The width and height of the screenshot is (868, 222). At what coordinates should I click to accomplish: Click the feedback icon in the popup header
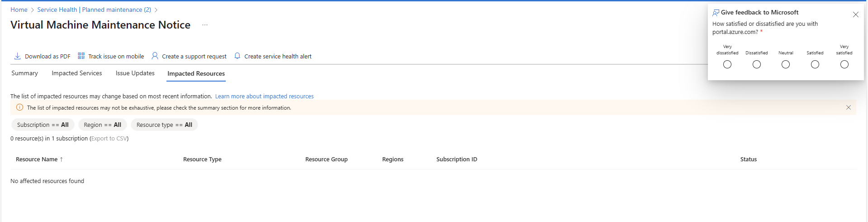[716, 13]
